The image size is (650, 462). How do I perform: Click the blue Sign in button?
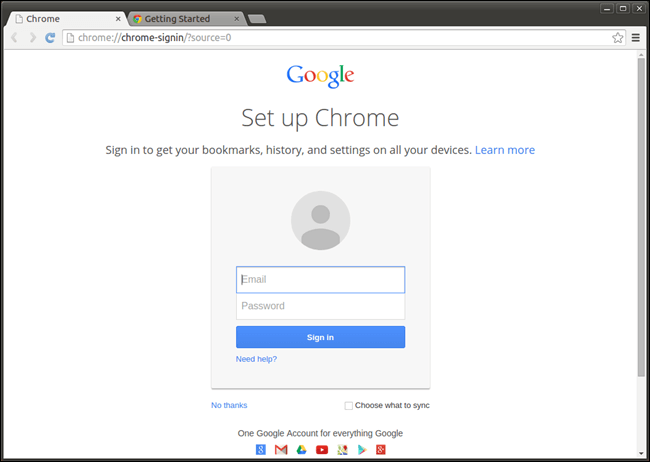point(320,337)
